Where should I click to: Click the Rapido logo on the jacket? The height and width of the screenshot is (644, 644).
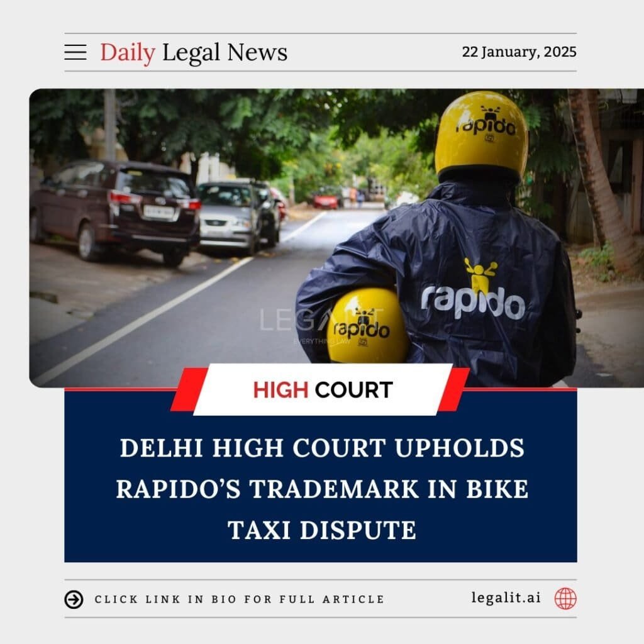point(473,303)
